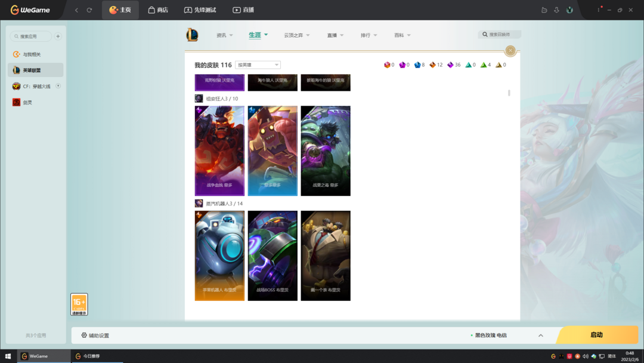Open the chat messages icon in the title bar
The height and width of the screenshot is (363, 644).
544,10
